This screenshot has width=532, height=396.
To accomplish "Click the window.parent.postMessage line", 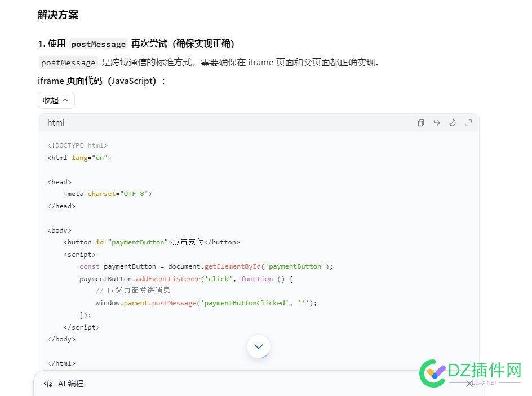I will [206, 303].
